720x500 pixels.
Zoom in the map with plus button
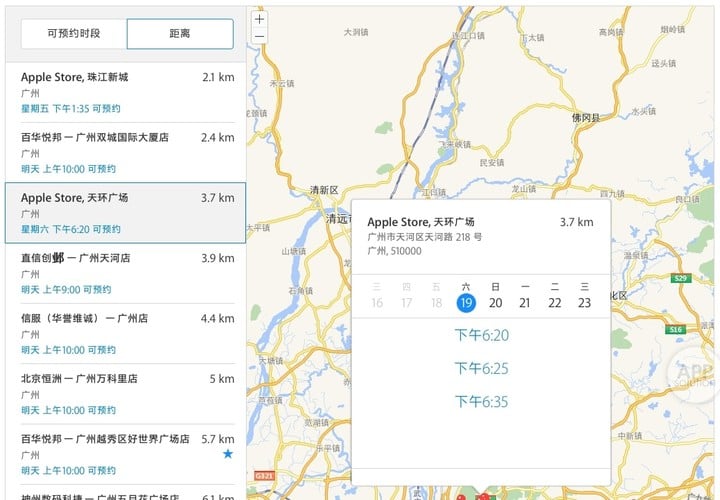pyautogui.click(x=259, y=19)
